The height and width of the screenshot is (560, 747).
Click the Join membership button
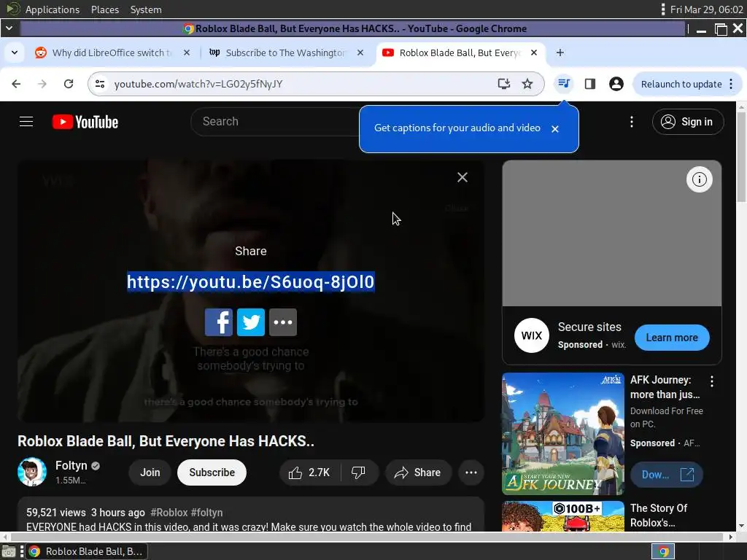150,472
